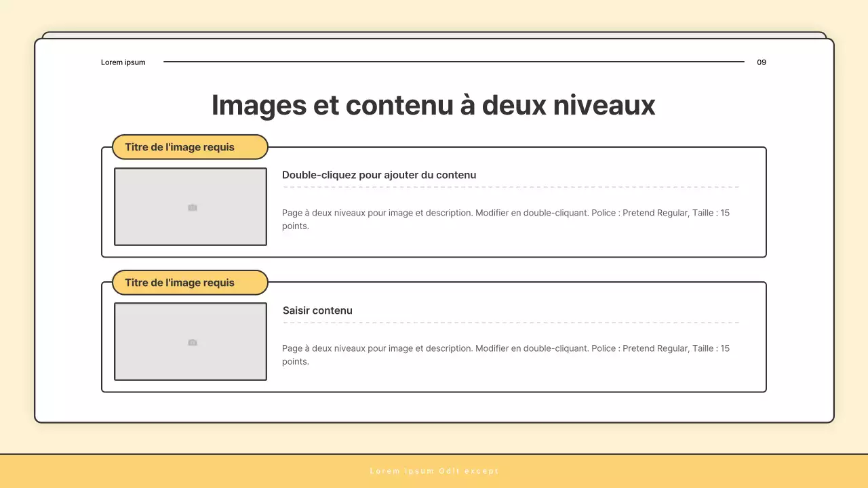Click the dashed separator under 'Double-cliquez pour ajouter du contenu'
This screenshot has height=488, width=868.
509,187
